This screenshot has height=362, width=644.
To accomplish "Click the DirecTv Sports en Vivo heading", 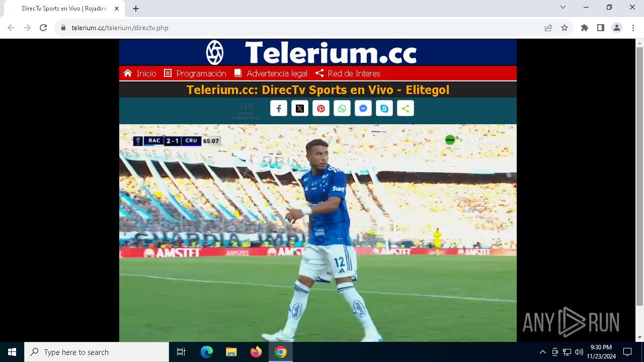I will (318, 90).
